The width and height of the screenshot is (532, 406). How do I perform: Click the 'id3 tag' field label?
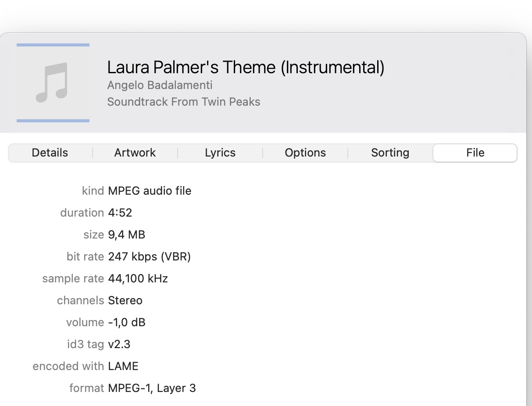pyautogui.click(x=86, y=344)
